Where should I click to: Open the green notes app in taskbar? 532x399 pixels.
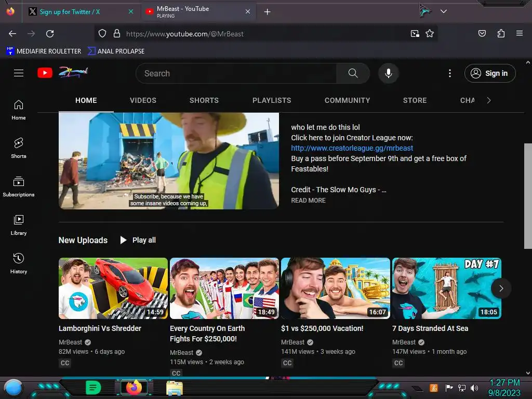coord(93,388)
